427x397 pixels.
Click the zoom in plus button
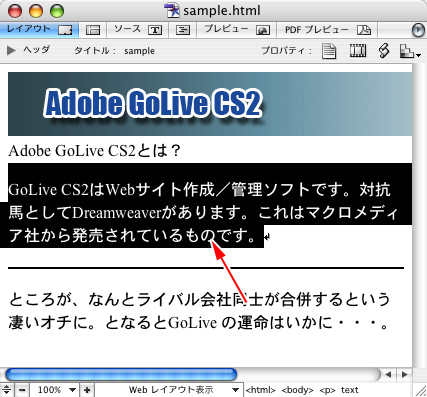pyautogui.click(x=87, y=390)
